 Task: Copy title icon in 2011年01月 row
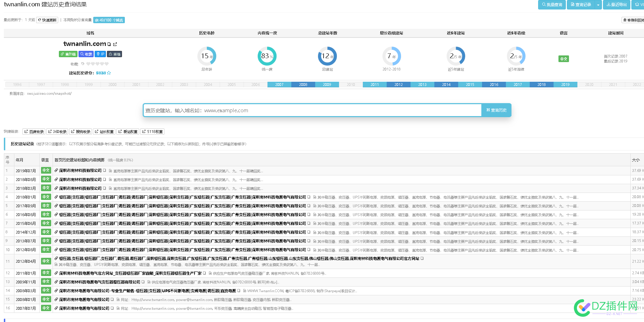pos(205,273)
